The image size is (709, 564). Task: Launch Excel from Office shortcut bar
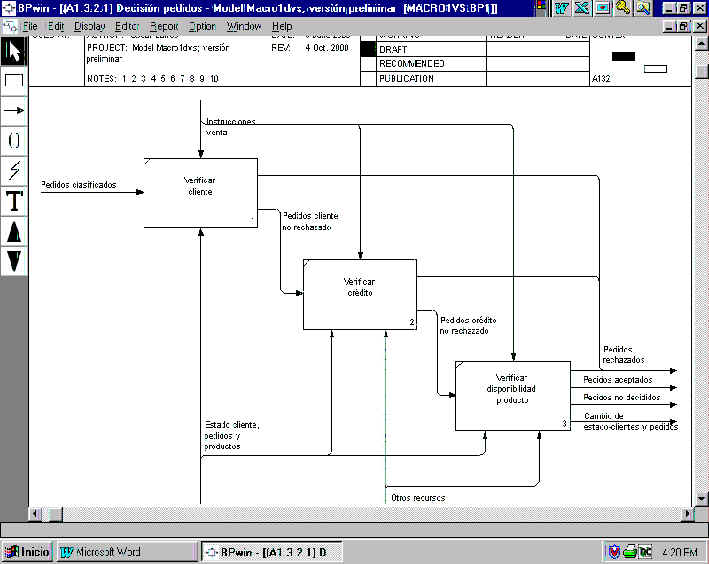pyautogui.click(x=582, y=8)
